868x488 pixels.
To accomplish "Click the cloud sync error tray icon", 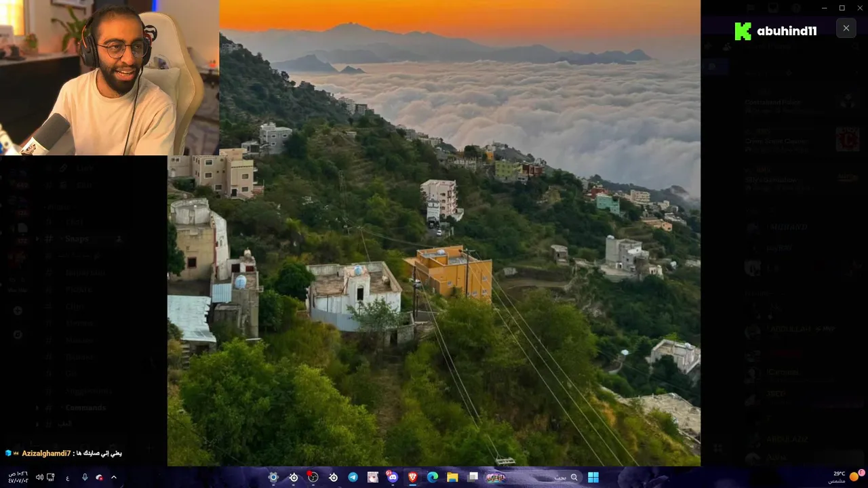I will [x=100, y=477].
